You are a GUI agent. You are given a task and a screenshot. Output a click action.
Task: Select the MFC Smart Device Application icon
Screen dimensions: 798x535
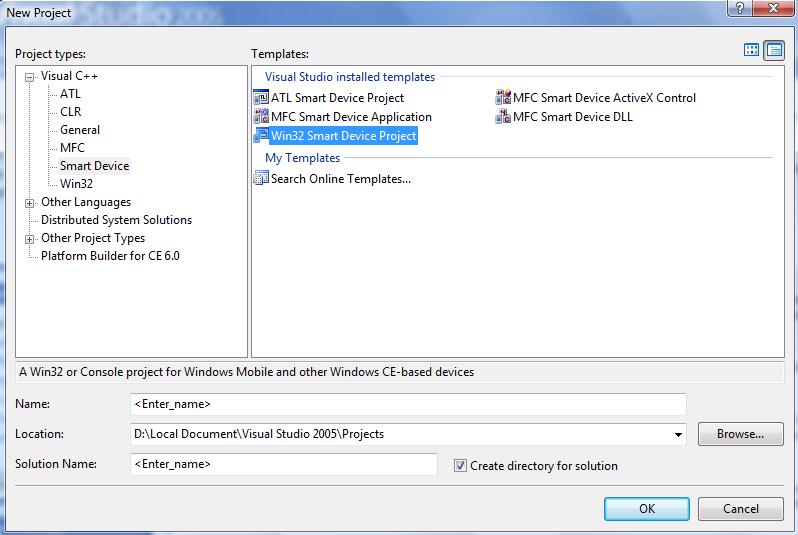[261, 116]
